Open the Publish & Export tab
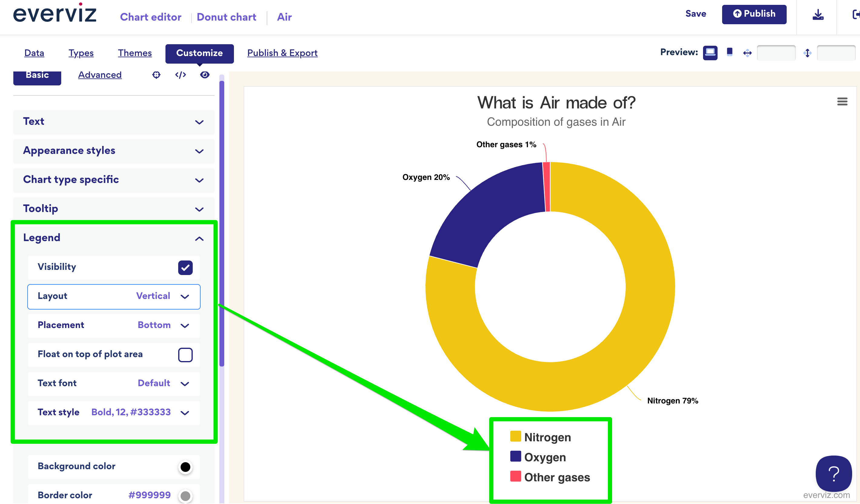The height and width of the screenshot is (504, 860). click(282, 53)
